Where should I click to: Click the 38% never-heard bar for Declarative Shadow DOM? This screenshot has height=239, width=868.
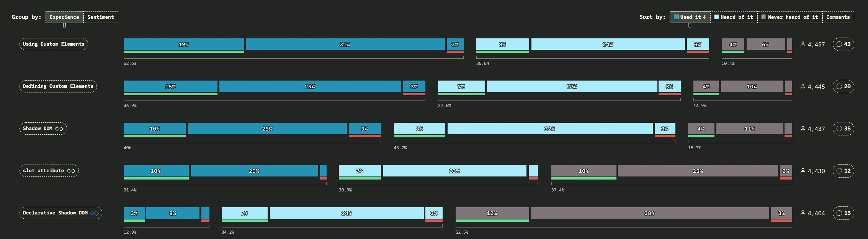649,213
